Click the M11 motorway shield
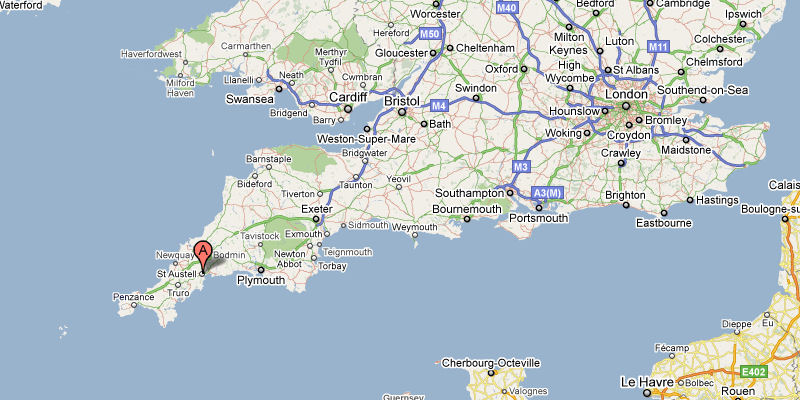This screenshot has height=400, width=800. pos(658,46)
